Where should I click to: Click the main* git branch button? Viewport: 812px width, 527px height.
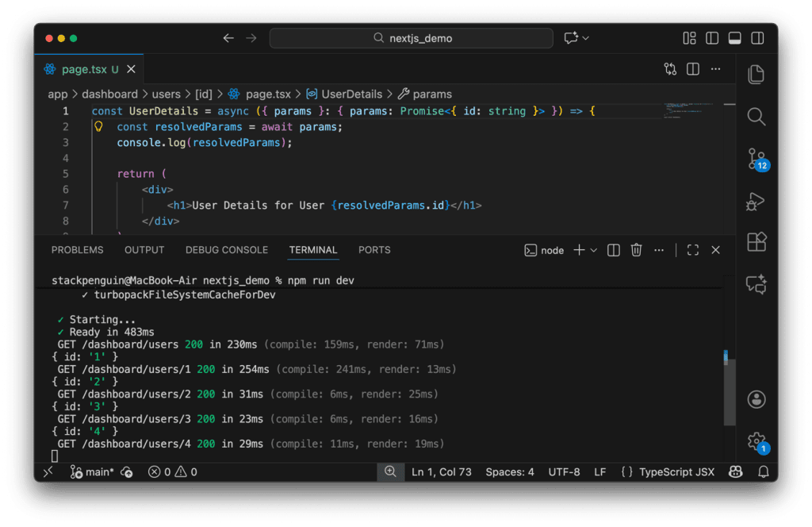pos(92,472)
